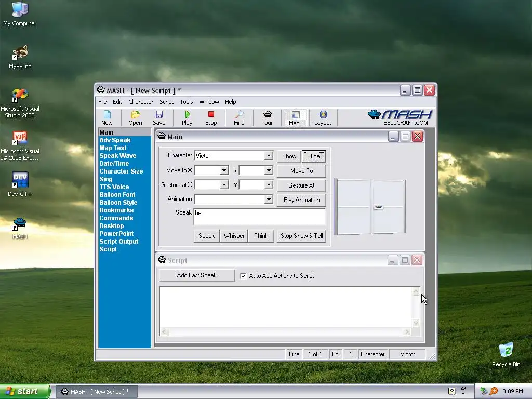Click the Windows Start button
The image size is (532, 399).
tap(25, 392)
